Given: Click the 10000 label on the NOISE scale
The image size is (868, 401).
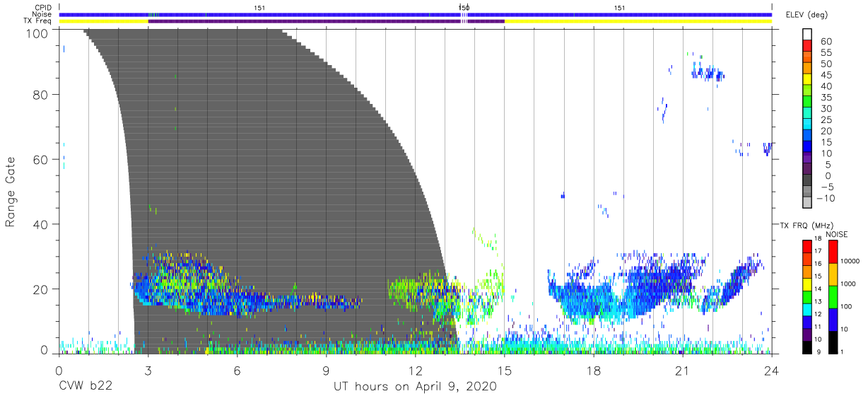Looking at the screenshot, I should coord(850,261).
